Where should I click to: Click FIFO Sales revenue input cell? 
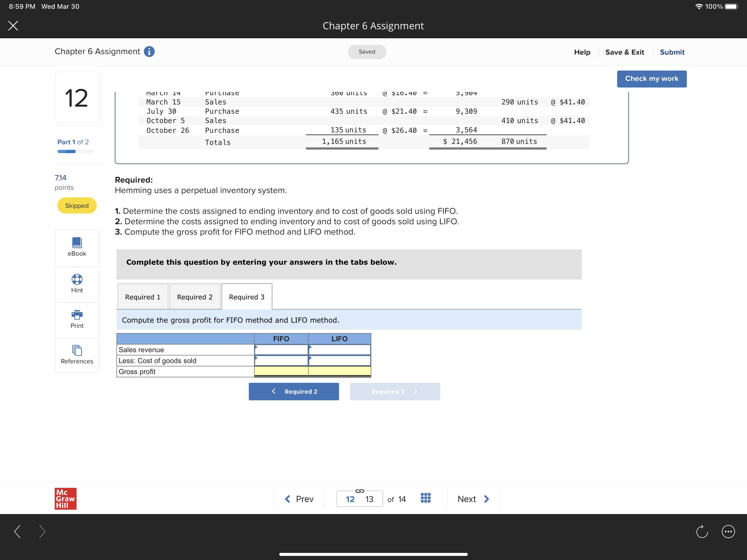[x=281, y=350]
